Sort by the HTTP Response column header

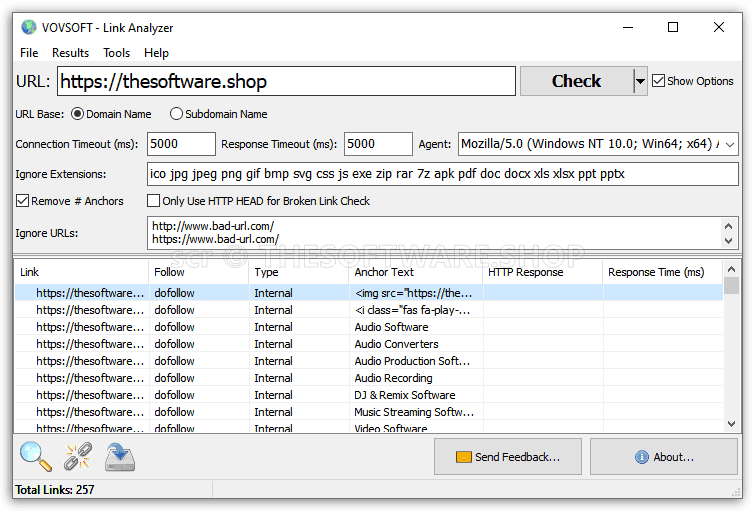pos(543,272)
